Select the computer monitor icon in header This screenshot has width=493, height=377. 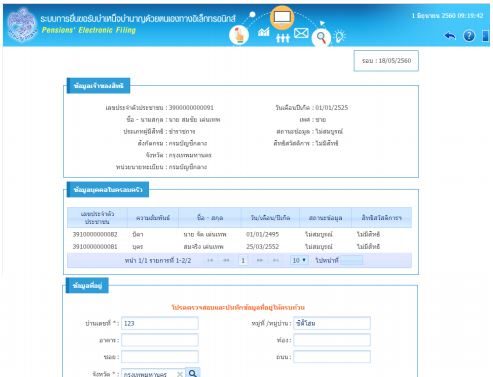tap(282, 18)
